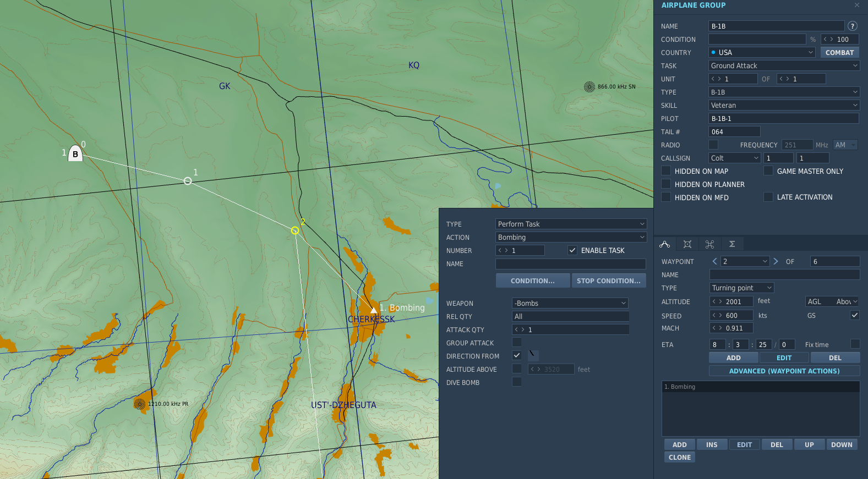Expand the Skill dropdown set to Veteran
This screenshot has width=868, height=479.
tap(784, 105)
